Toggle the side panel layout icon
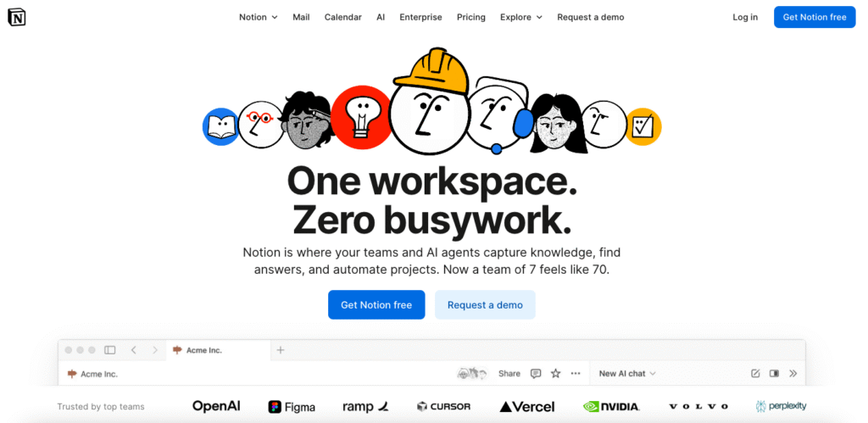The image size is (868, 423). (774, 374)
